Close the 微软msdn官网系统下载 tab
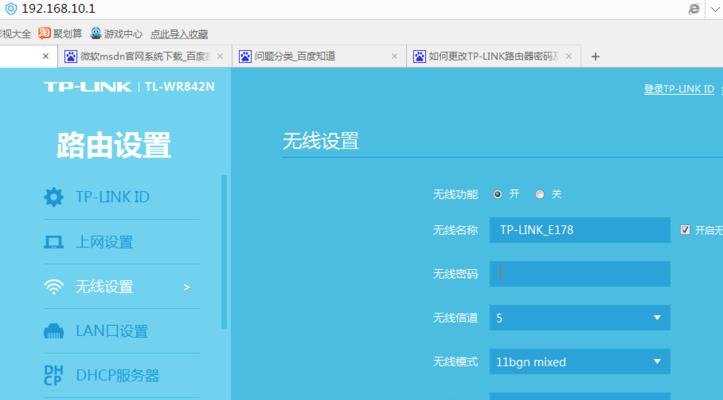This screenshot has width=723, height=400. 220,56
